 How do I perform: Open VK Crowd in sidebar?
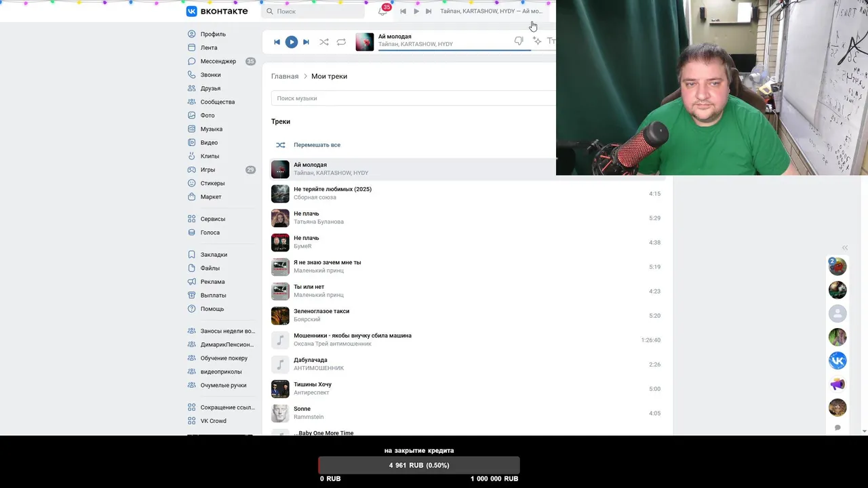(213, 421)
